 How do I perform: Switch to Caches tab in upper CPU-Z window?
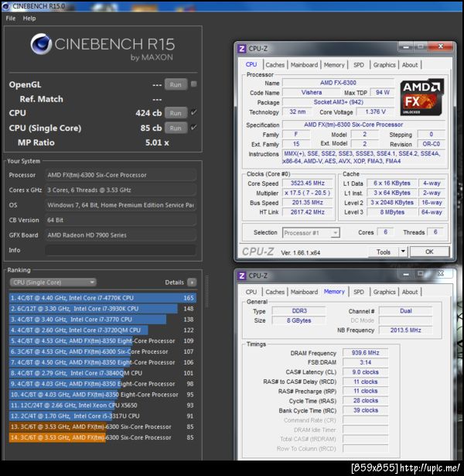(x=275, y=65)
